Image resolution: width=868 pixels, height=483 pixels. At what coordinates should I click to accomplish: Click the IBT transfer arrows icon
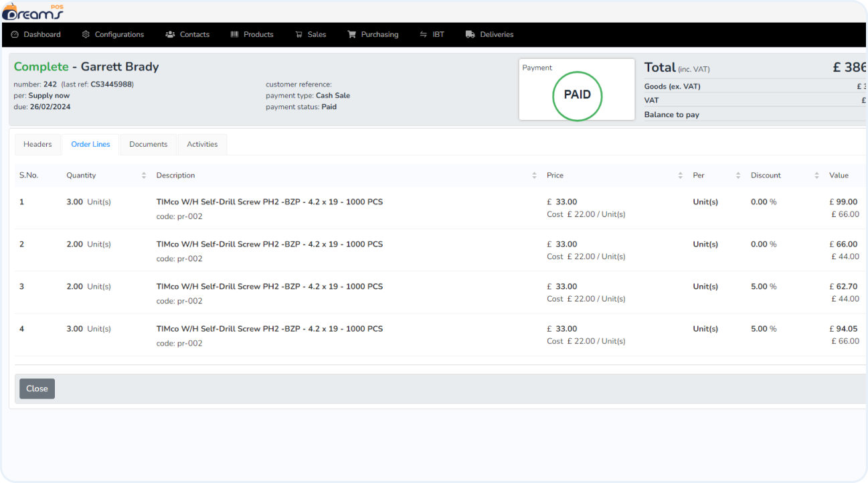click(x=423, y=35)
